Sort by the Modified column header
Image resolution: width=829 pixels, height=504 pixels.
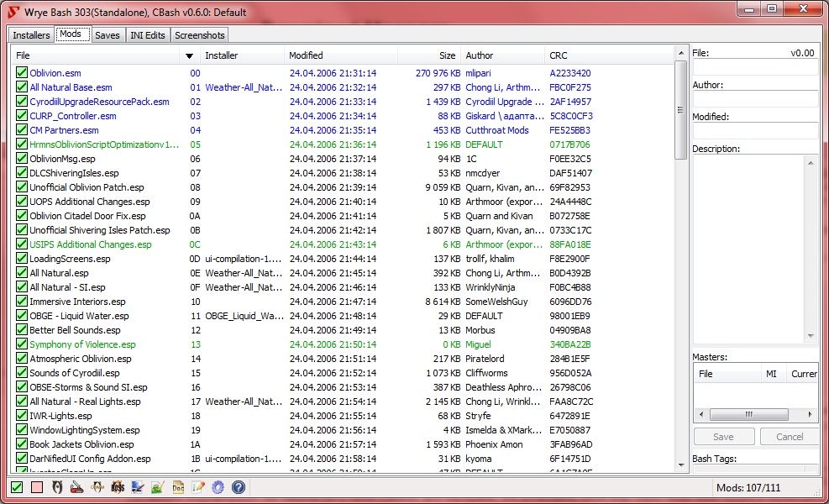[x=340, y=55]
